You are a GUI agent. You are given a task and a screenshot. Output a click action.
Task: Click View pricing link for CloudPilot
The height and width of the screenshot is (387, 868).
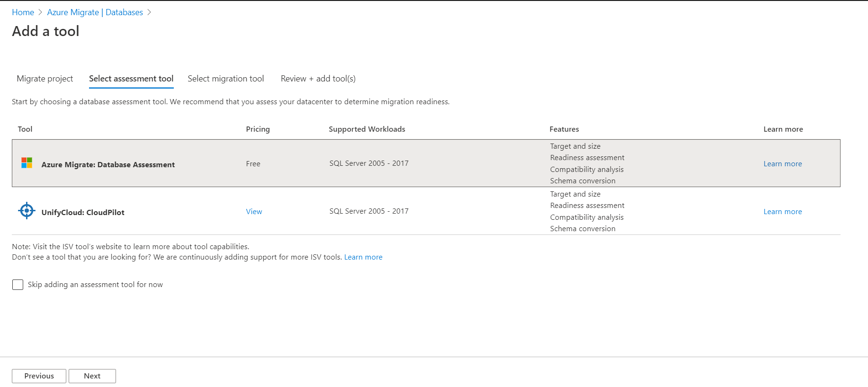(254, 212)
